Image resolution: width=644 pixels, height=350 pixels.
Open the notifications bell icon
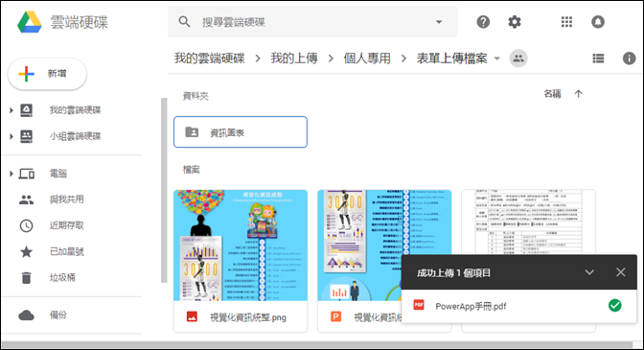tap(598, 21)
